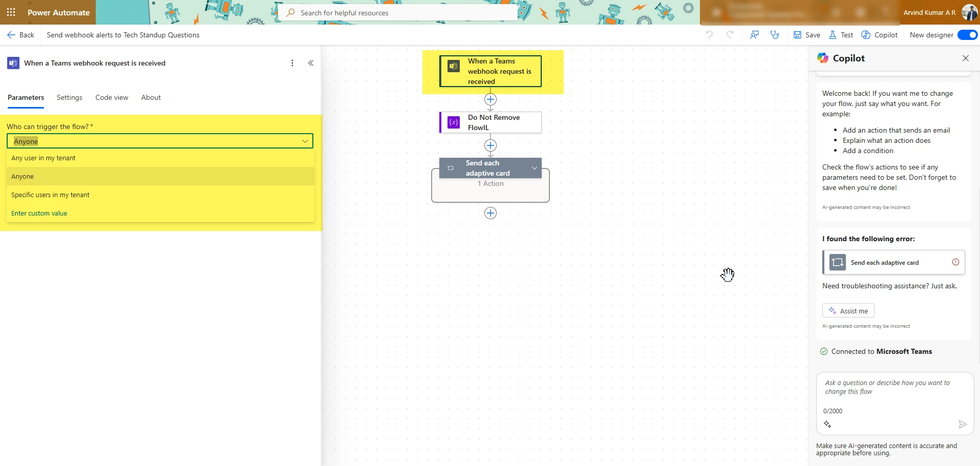
Task: Collapse the Send each adaptive card node
Action: [x=534, y=168]
